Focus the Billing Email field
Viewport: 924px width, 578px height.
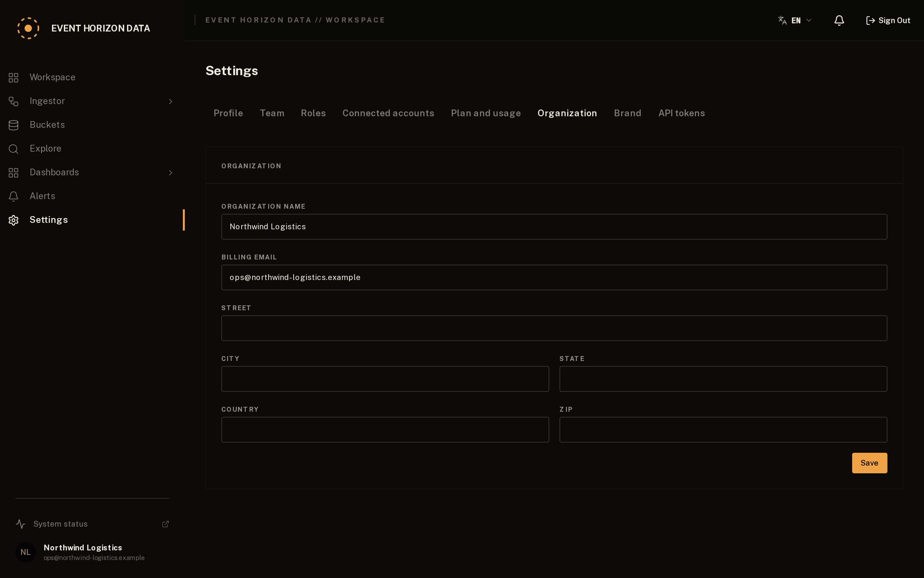(554, 277)
